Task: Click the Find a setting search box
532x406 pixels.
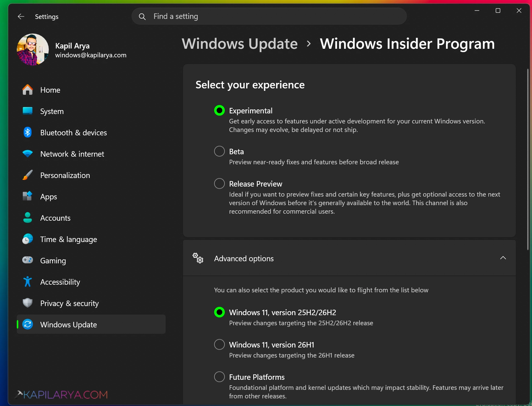Action: coord(269,16)
